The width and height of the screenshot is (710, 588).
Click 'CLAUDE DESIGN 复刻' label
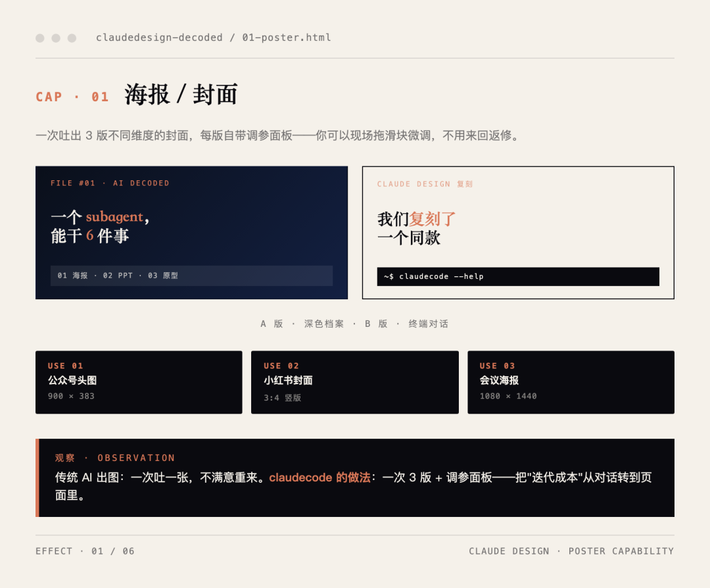pyautogui.click(x=425, y=184)
